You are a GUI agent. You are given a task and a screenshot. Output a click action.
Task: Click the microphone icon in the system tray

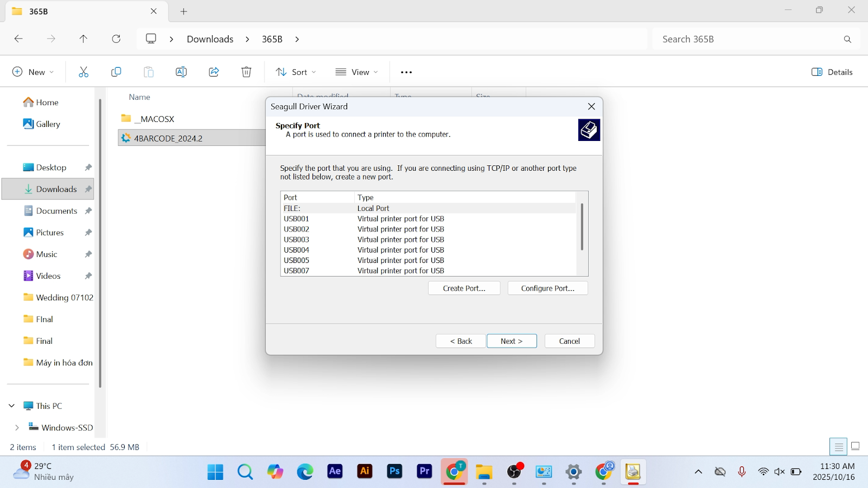742,472
